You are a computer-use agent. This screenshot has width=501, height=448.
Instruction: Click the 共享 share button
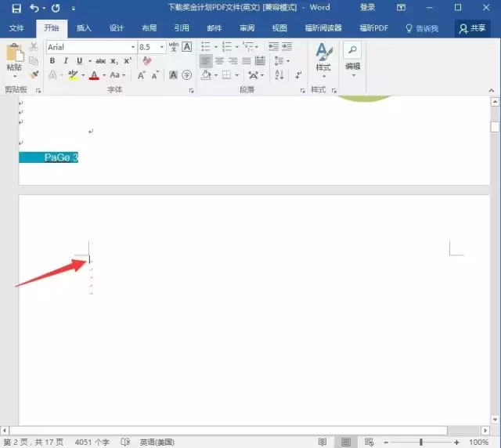[472, 28]
